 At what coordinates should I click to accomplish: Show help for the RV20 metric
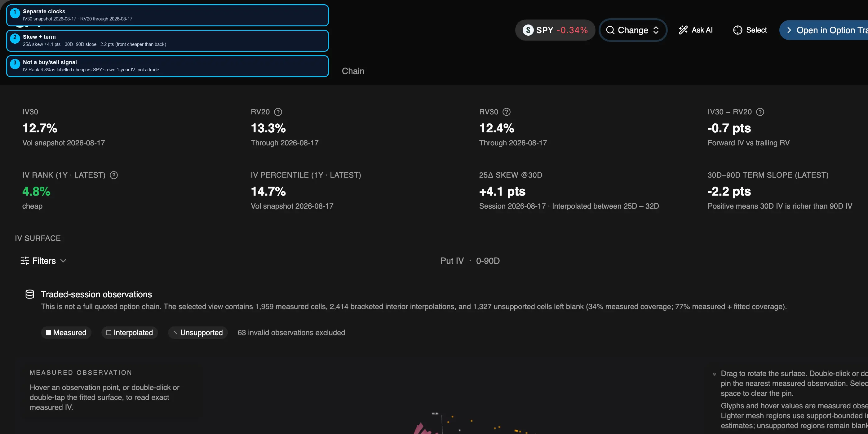click(x=278, y=112)
